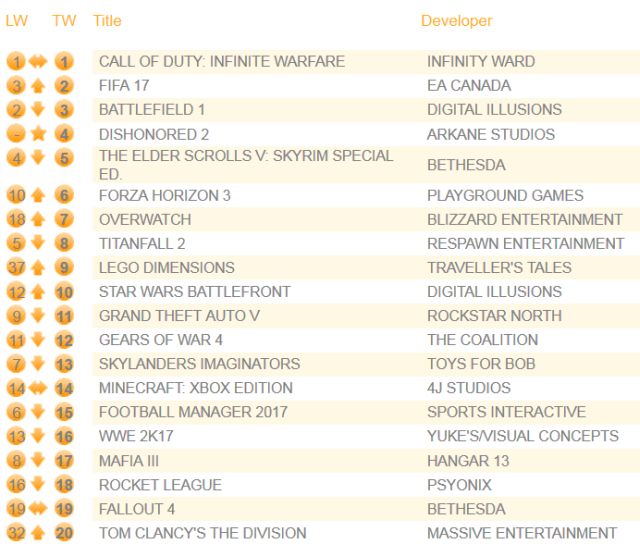Click the Developer column header
Viewport: 640px width, 544px height.
click(456, 21)
